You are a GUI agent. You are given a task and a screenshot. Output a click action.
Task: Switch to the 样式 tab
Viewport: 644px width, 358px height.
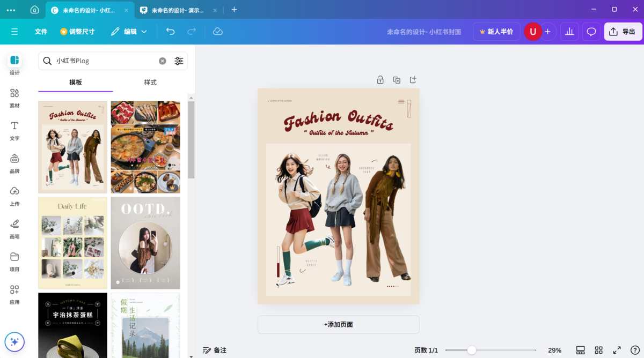(x=150, y=82)
